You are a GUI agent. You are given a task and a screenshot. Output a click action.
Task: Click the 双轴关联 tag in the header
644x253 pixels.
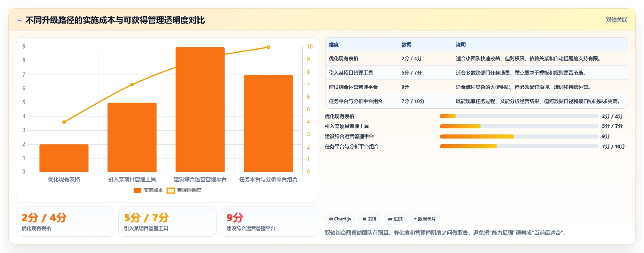coord(616,20)
